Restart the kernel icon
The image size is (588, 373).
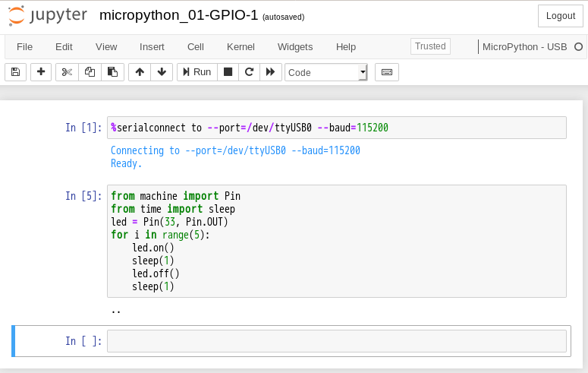point(248,72)
